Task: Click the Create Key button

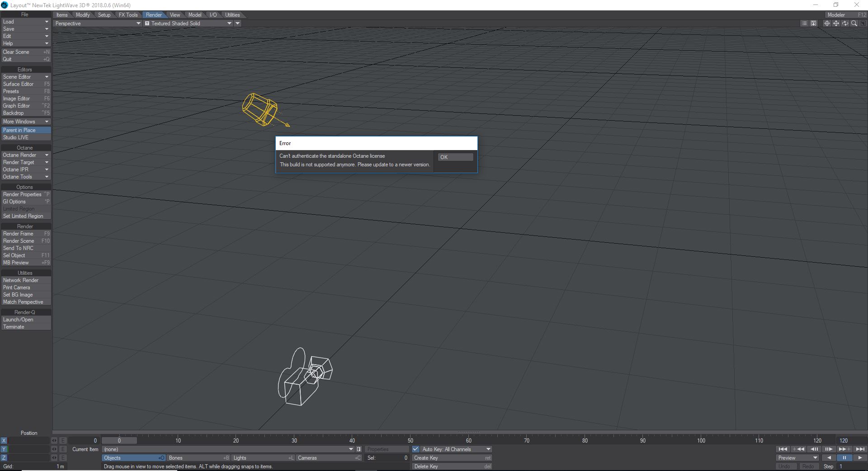Action: [452, 458]
